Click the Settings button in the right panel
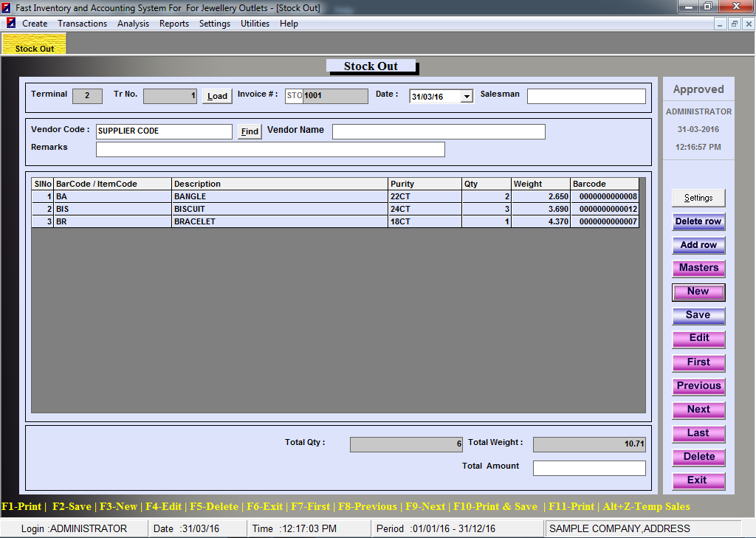This screenshot has height=538, width=756. tap(698, 198)
